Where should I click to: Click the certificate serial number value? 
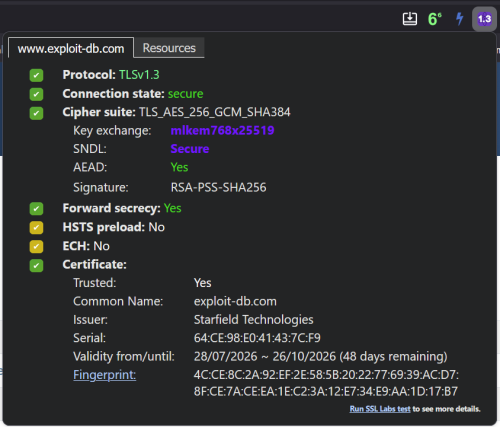point(257,338)
